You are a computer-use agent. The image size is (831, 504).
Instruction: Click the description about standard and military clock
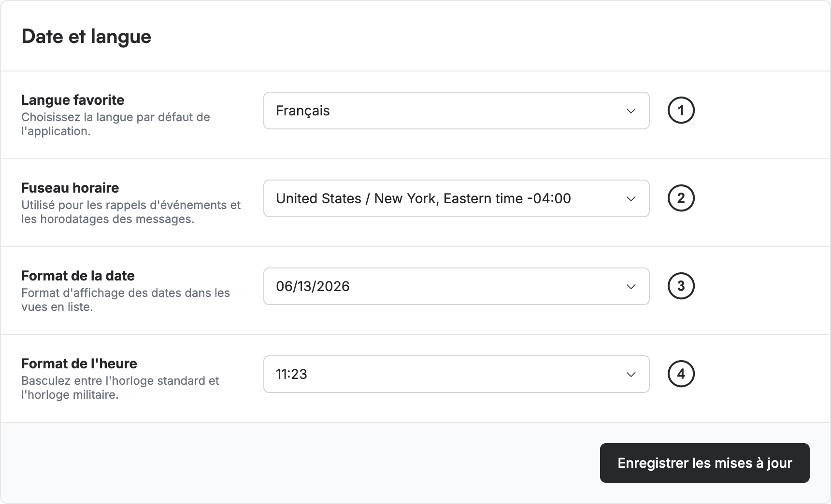click(120, 388)
